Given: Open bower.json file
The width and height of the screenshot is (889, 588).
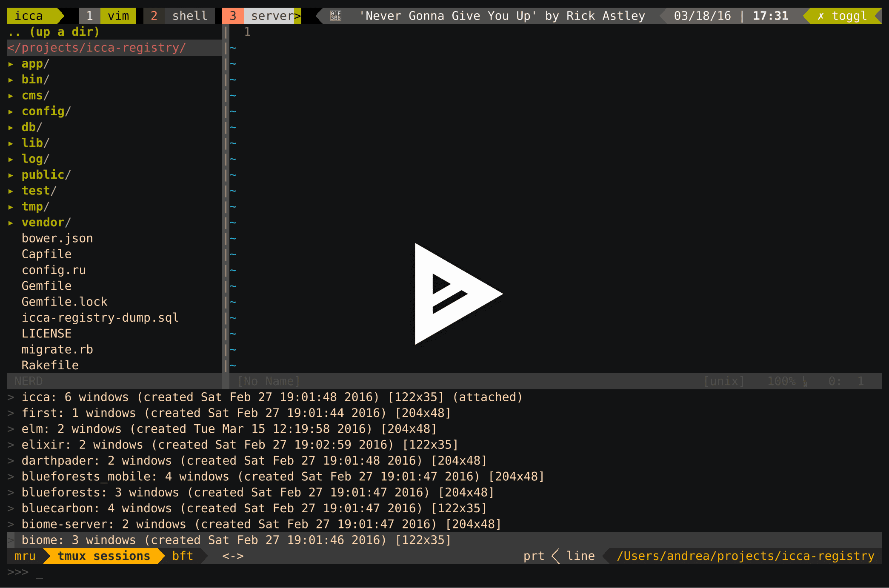Looking at the screenshot, I should point(57,238).
